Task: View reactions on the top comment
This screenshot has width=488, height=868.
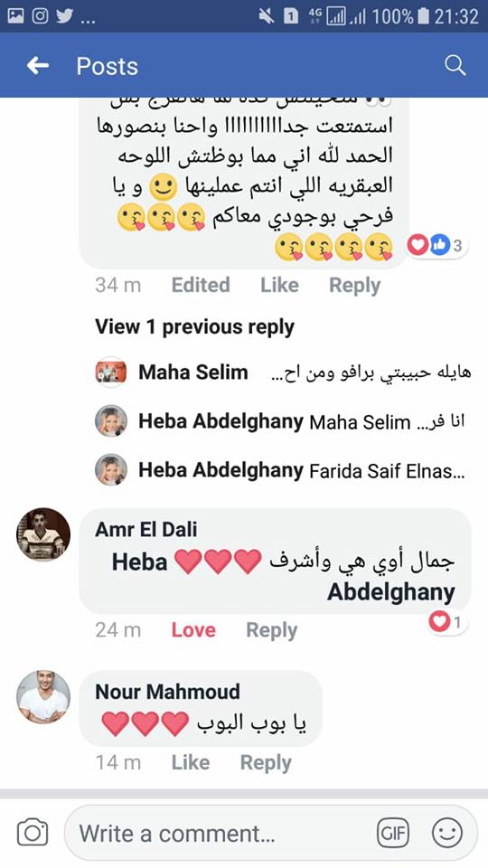Action: tap(436, 245)
